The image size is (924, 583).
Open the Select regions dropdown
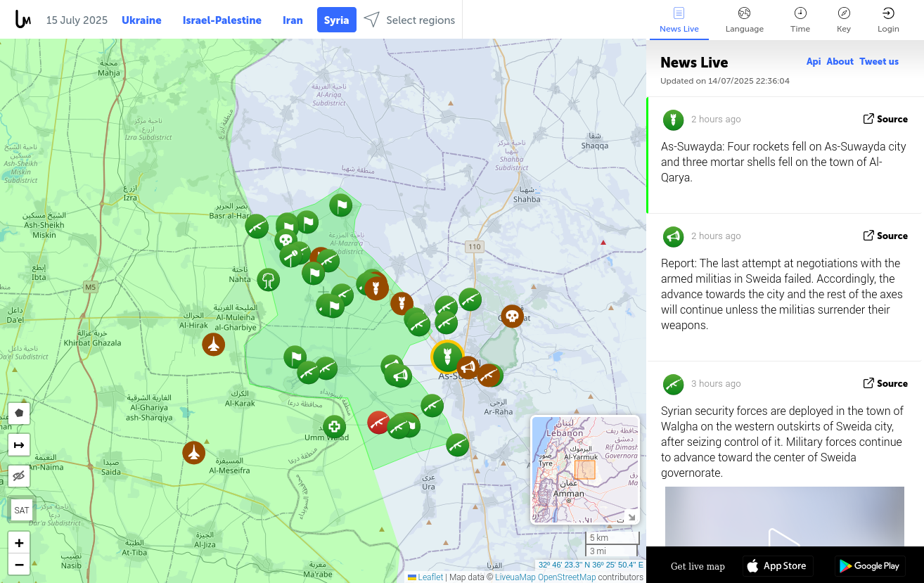tap(409, 20)
